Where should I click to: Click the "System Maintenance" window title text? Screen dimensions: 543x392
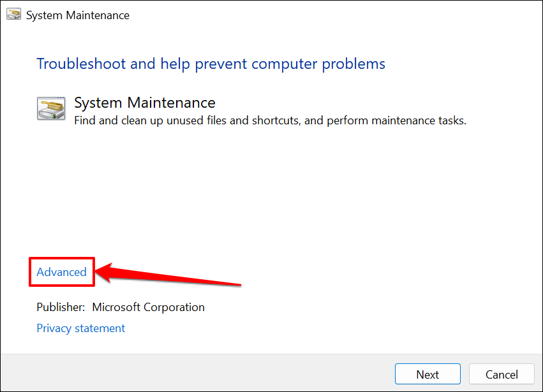[x=78, y=15]
